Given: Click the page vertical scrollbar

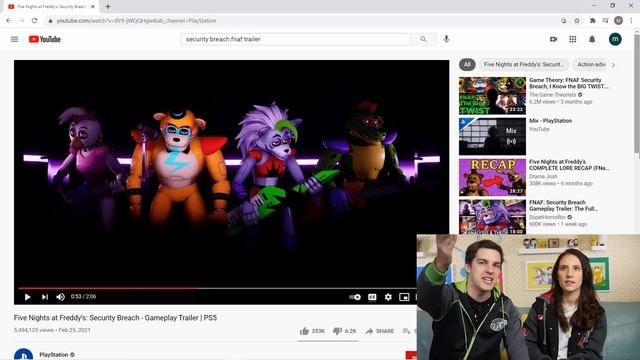Looking at the screenshot, I should (637, 94).
